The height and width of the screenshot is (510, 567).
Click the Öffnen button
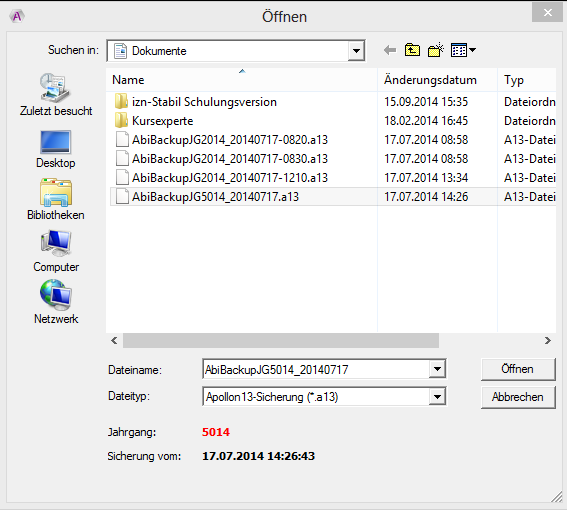pos(518,369)
